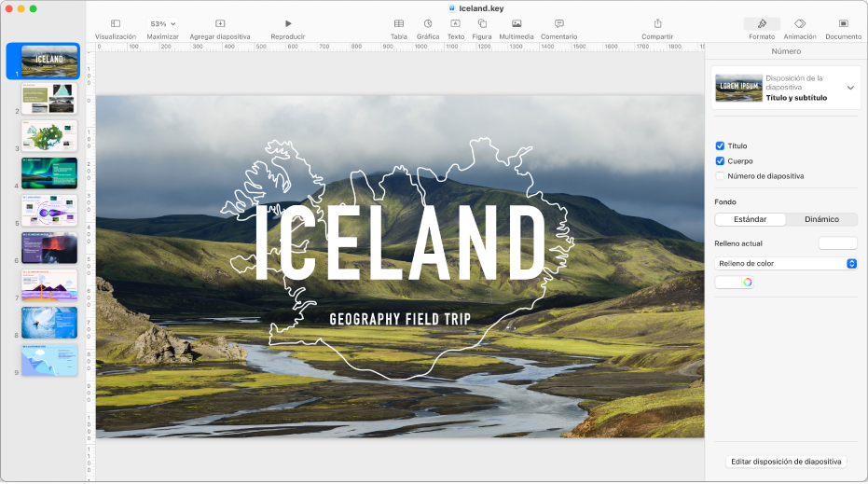Viewport: 868px width, 484px height.
Task: Open the color wheel picker
Action: tap(748, 283)
